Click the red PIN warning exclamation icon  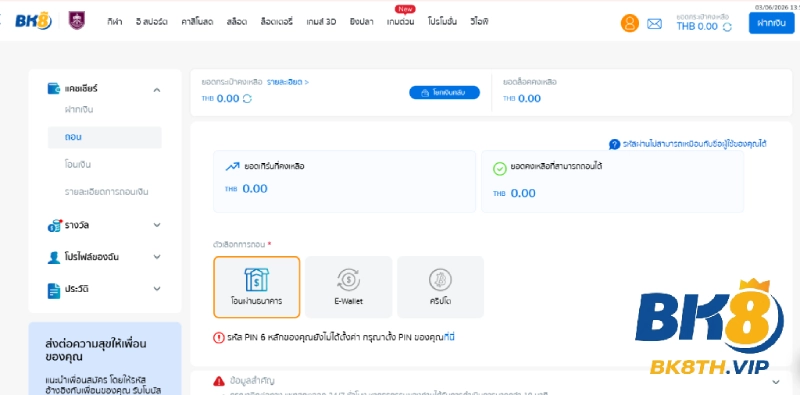click(218, 337)
